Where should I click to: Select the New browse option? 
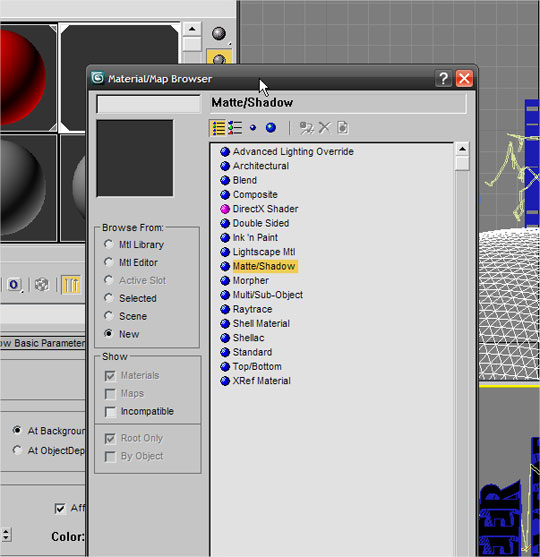coord(108,334)
